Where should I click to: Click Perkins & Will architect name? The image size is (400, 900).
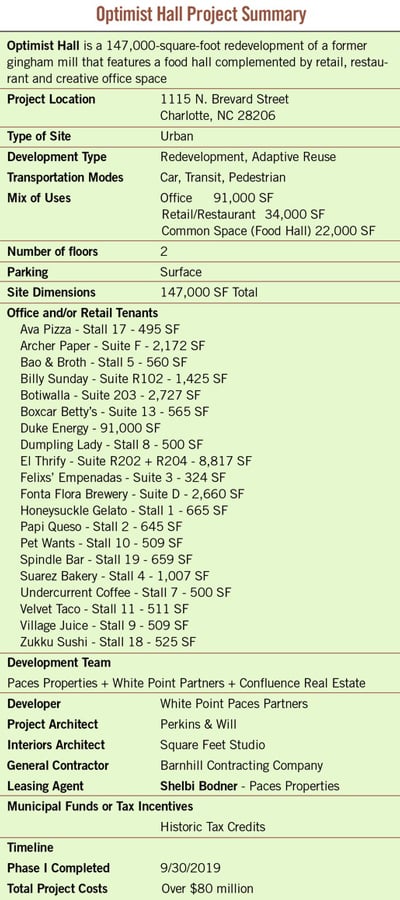pyautogui.click(x=199, y=724)
